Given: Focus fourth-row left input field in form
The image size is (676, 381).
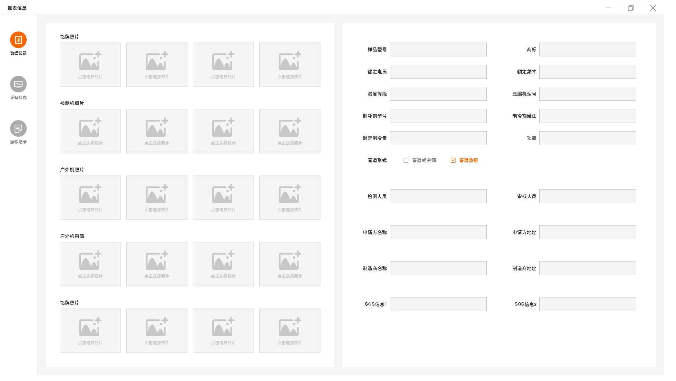Looking at the screenshot, I should pos(438,116).
